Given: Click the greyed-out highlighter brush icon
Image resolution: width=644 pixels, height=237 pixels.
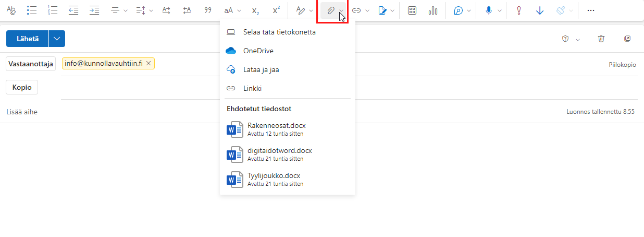Looking at the screenshot, I should pyautogui.click(x=561, y=10).
